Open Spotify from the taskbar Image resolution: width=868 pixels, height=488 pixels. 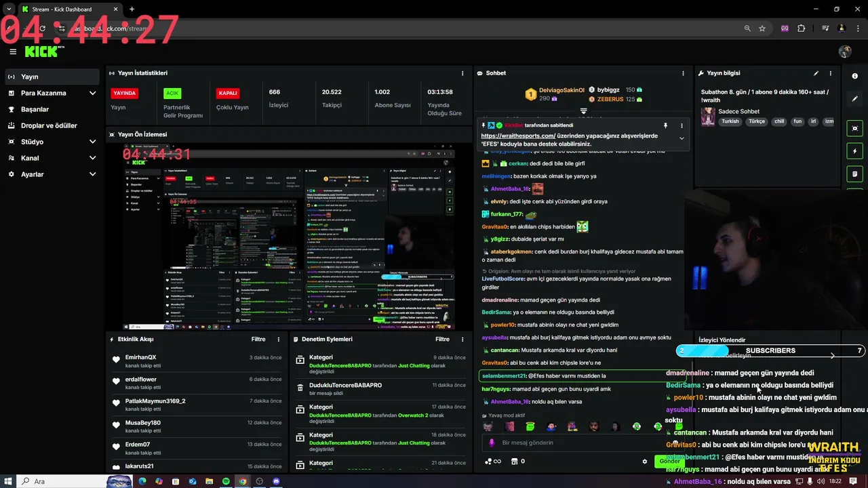pyautogui.click(x=226, y=481)
